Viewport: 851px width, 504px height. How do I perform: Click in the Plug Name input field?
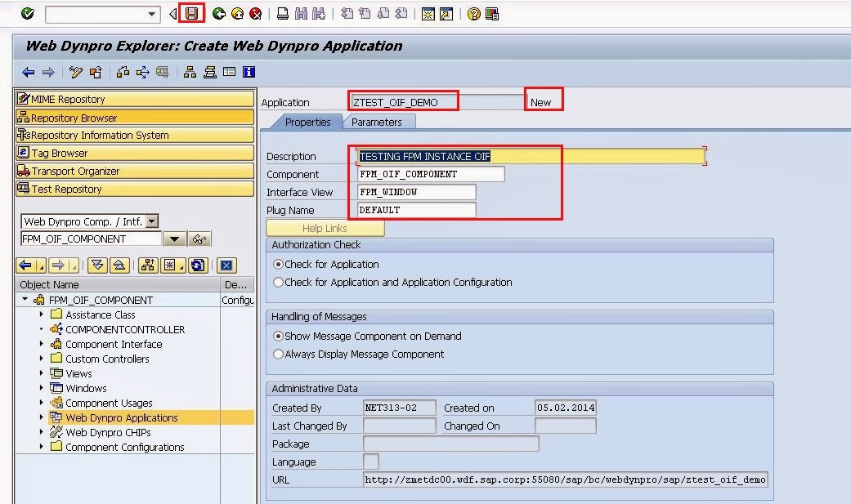tap(416, 210)
